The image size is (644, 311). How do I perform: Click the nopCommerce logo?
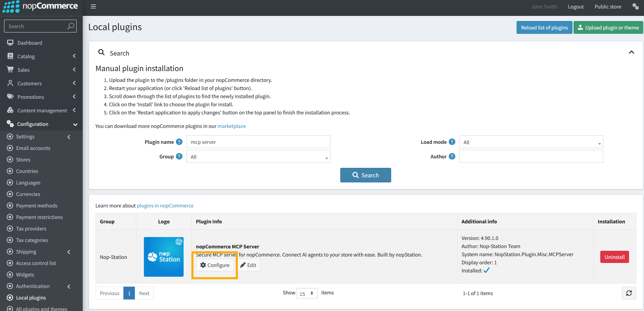[40, 6]
